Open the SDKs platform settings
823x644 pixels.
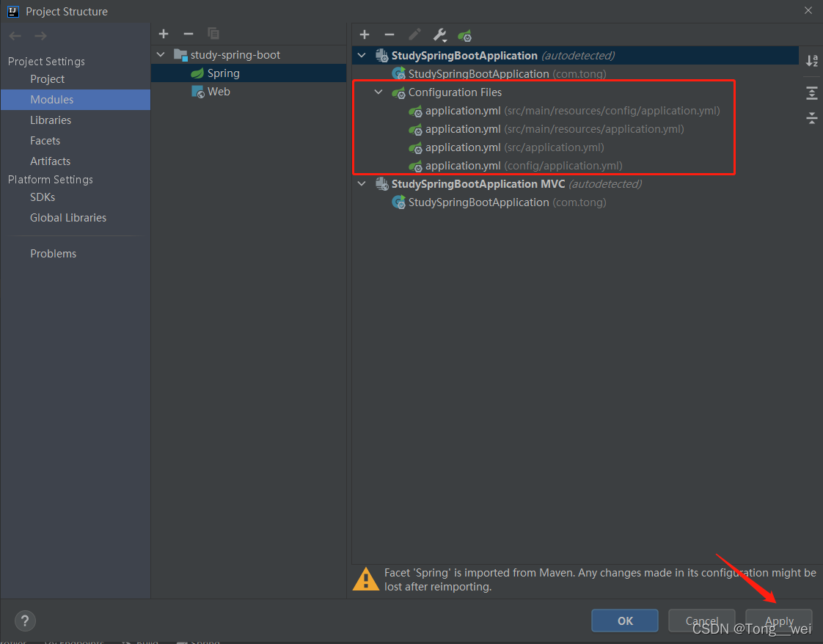43,197
